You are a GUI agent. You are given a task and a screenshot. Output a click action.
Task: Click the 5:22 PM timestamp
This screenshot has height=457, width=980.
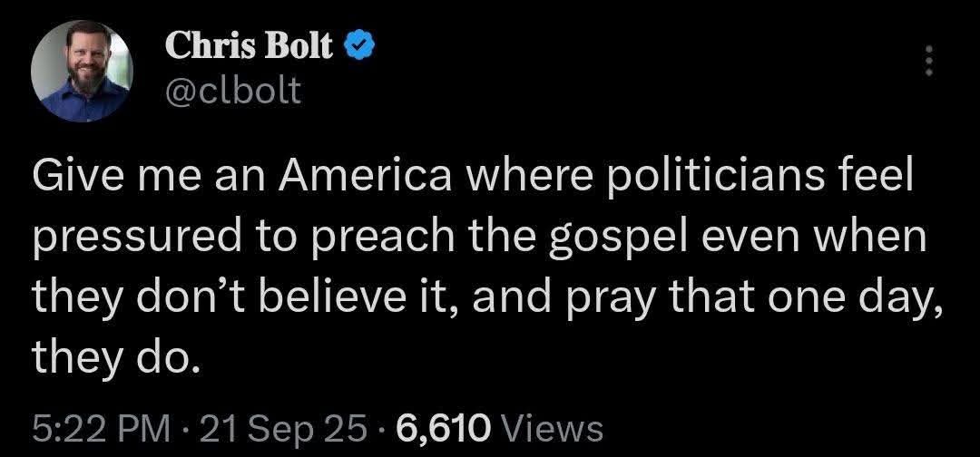100,430
